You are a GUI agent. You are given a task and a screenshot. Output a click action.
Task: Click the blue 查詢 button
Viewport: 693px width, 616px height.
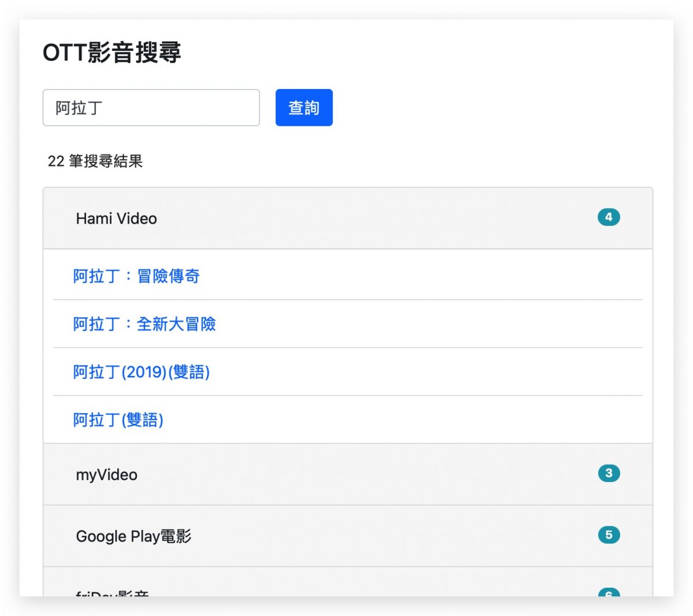304,107
